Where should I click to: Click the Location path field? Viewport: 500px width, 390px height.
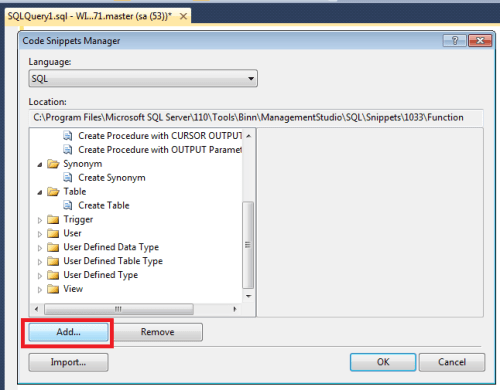click(x=256, y=118)
